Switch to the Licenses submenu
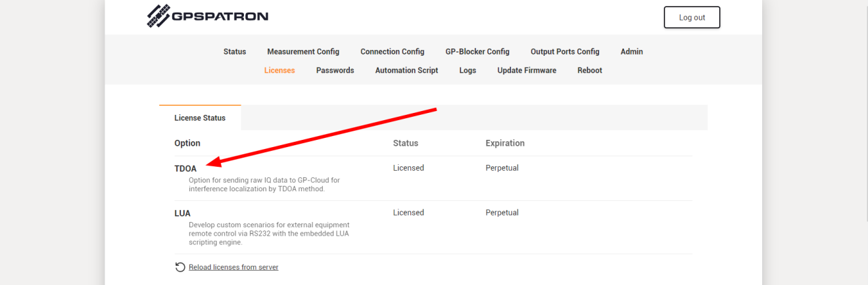This screenshot has width=868, height=285. coord(279,70)
